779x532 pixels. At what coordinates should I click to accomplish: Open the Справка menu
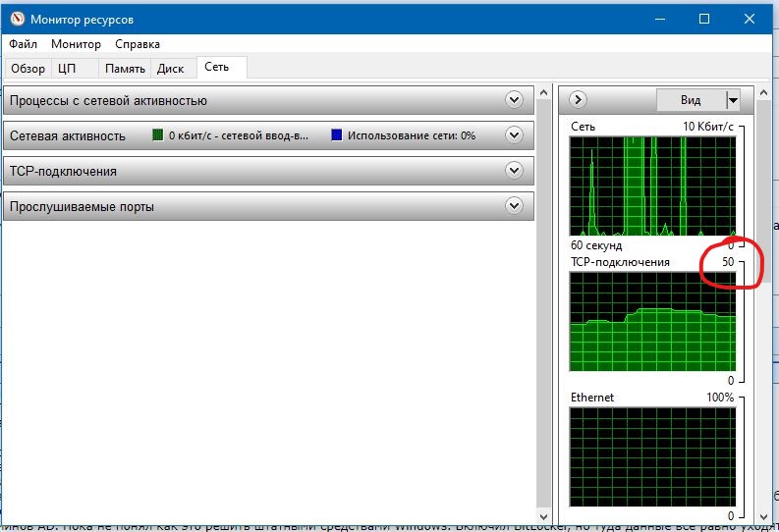138,43
